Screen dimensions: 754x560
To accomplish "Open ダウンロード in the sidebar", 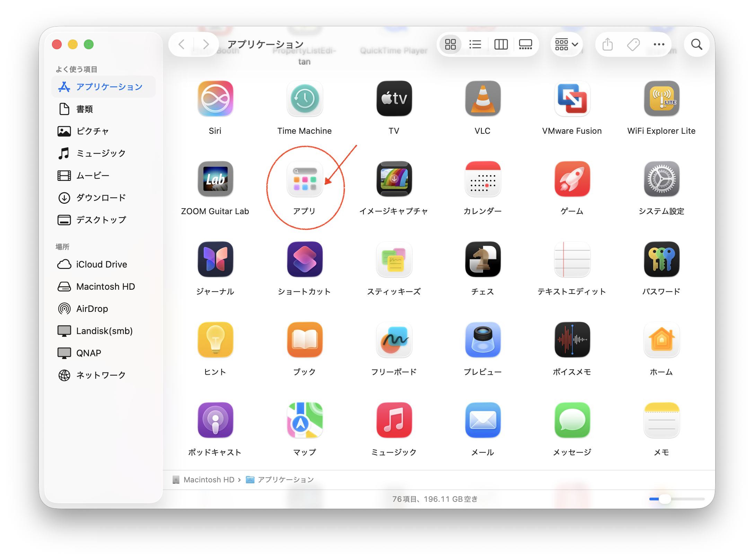I will pos(100,198).
